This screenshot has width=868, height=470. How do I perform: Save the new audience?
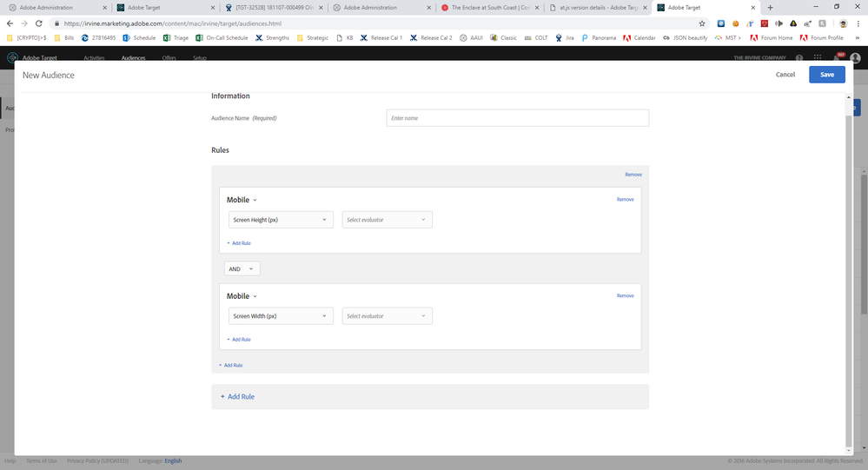[826, 75]
